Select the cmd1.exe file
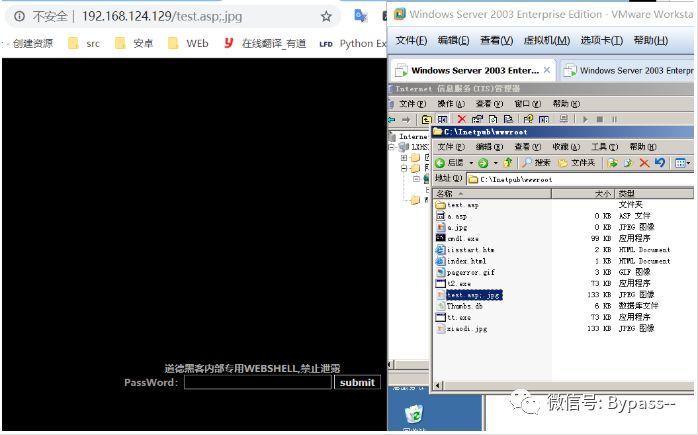 tap(457, 239)
